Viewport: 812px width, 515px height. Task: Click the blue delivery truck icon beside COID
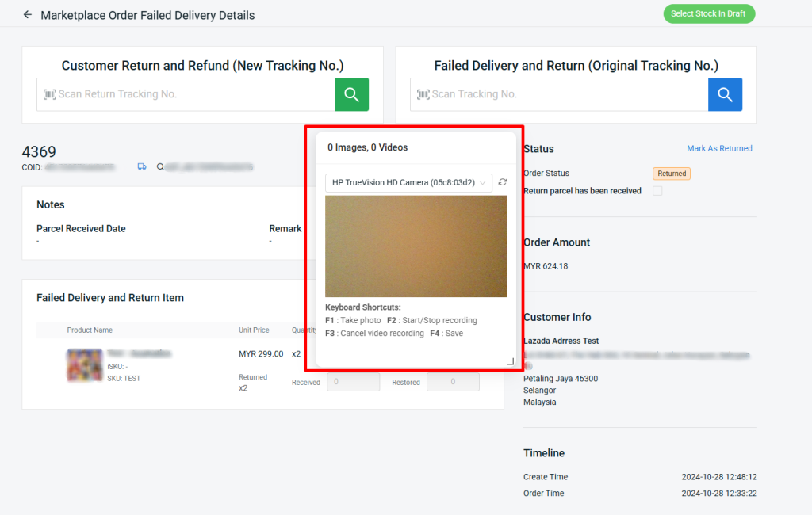click(142, 167)
